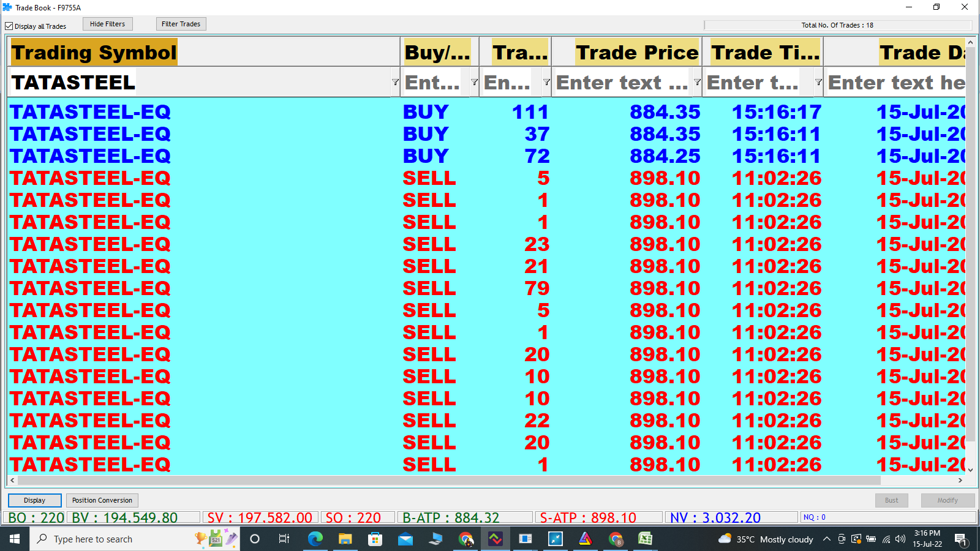Viewport: 980px width, 551px height.
Task: Open Cortana circle icon on taskbar
Action: (x=255, y=539)
